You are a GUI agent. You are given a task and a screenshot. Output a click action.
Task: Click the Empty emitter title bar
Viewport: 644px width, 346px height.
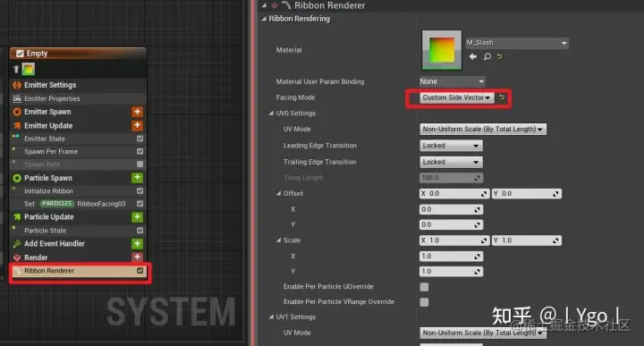(78, 54)
